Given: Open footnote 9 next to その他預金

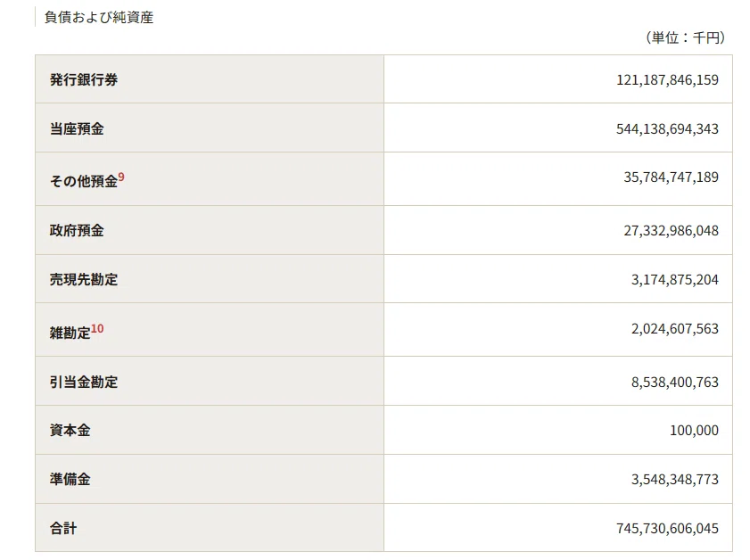Looking at the screenshot, I should coord(121,177).
